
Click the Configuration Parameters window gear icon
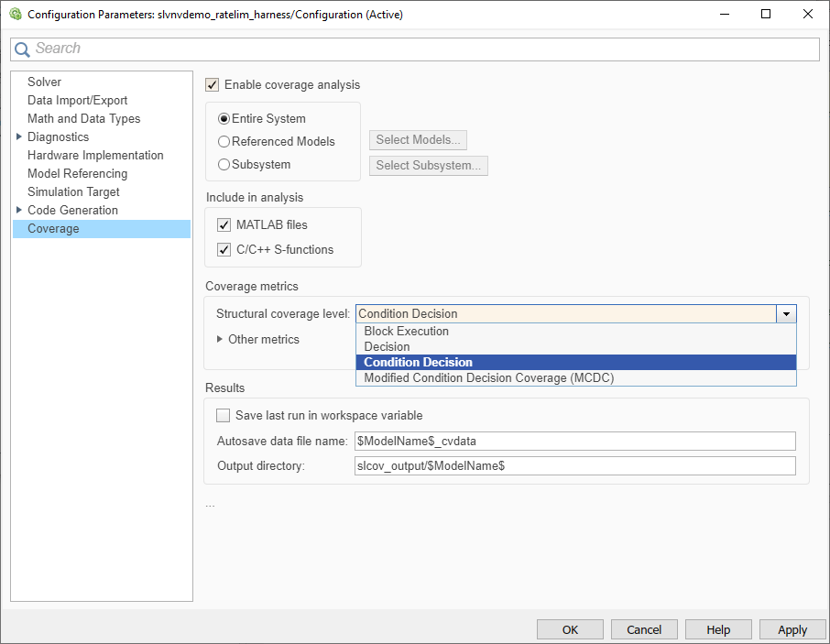15,15
